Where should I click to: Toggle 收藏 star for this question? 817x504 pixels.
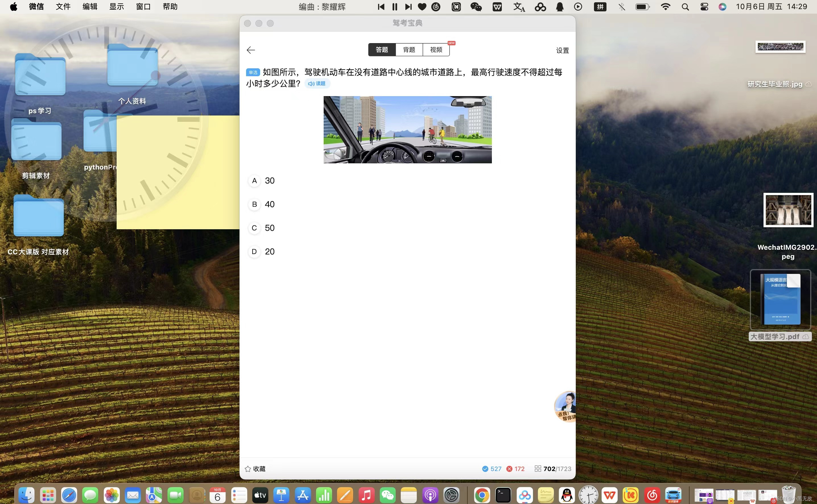255,469
